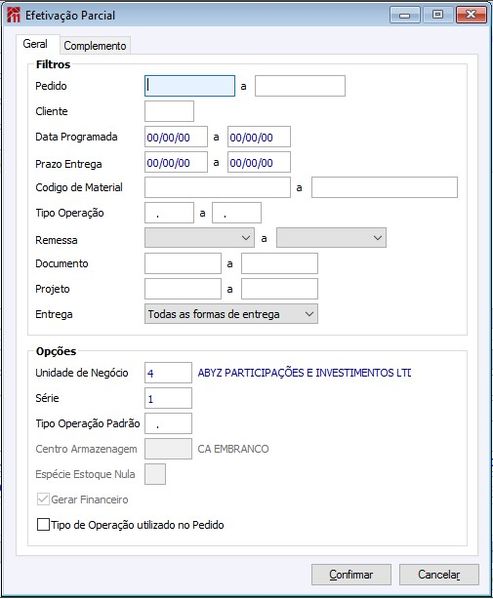This screenshot has height=599, width=493.
Task: Set Data Programada end date field
Action: pos(259,137)
